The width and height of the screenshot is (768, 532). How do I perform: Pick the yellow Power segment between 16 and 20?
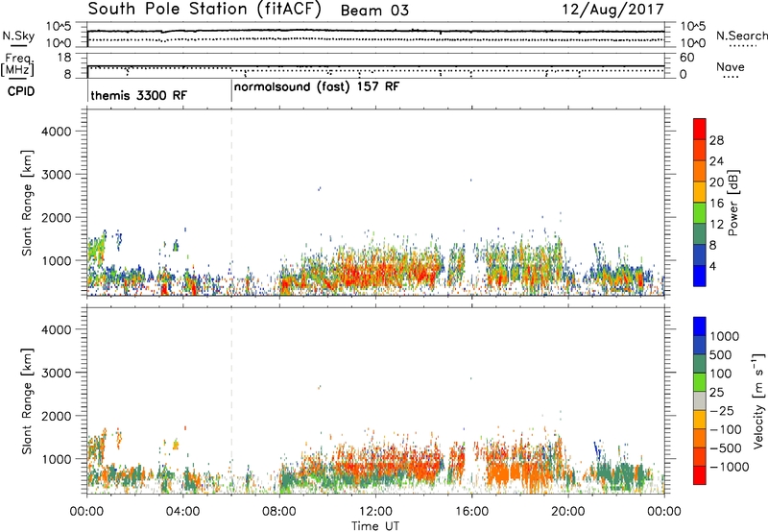tap(700, 190)
